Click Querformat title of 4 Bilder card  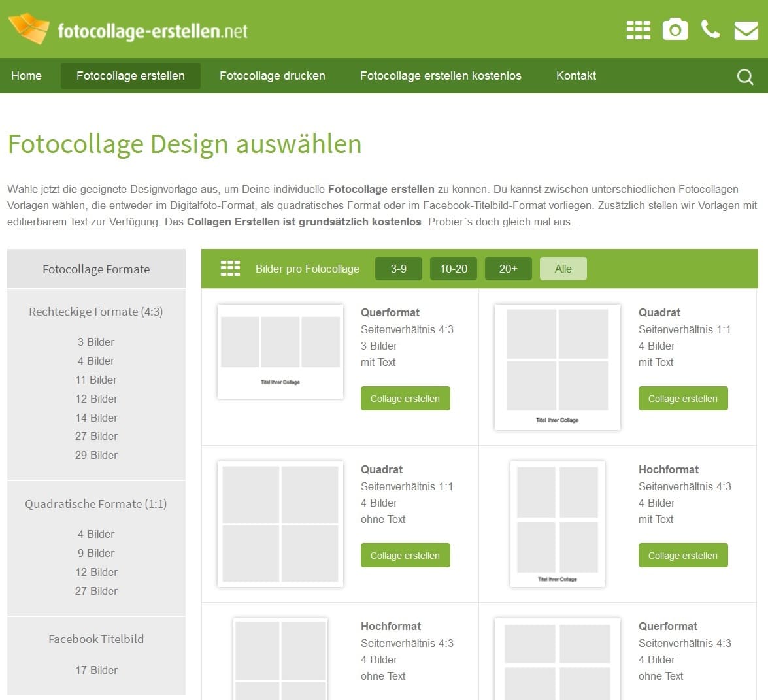[x=668, y=626]
